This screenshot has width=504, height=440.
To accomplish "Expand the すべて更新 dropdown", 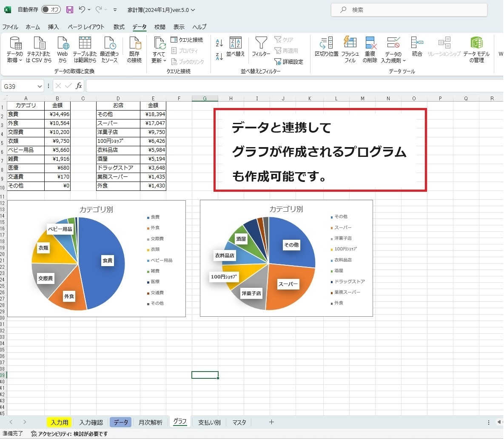I will point(159,57).
